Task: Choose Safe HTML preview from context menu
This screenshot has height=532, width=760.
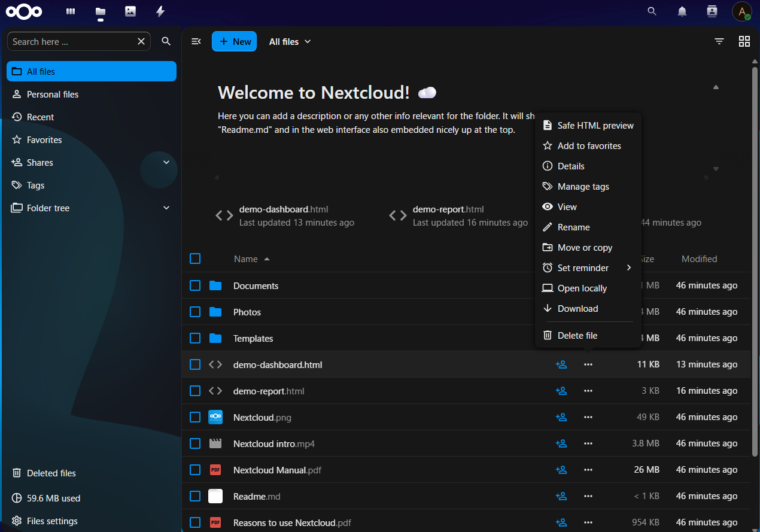Action: [587, 125]
